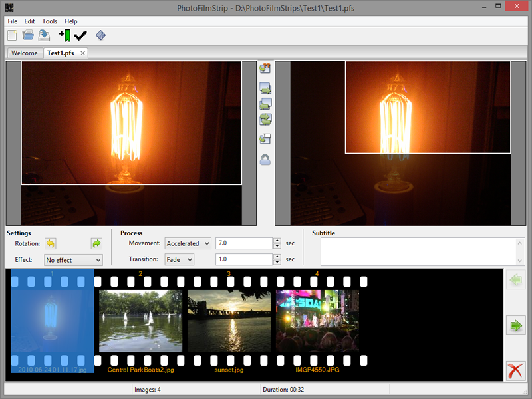Viewport: 532px width, 399px height.
Task: Copy start position to end icon
Action: [x=265, y=88]
